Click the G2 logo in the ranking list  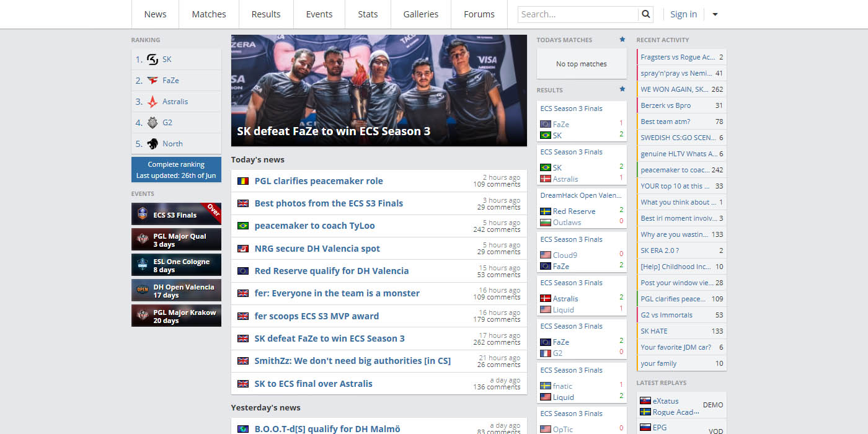pyautogui.click(x=152, y=122)
